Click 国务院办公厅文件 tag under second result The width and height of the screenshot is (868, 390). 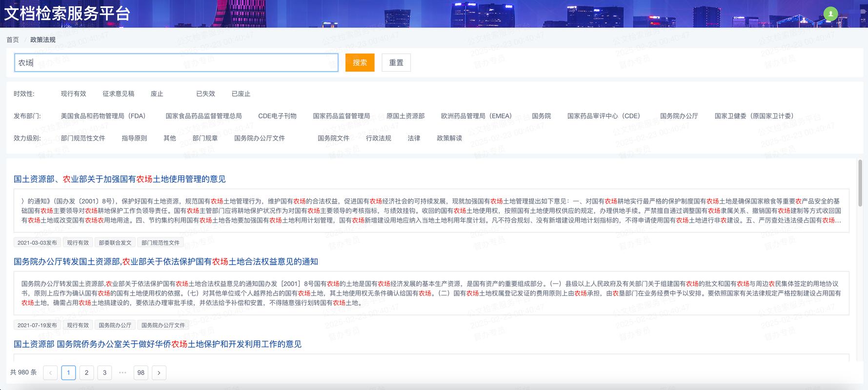tap(163, 325)
